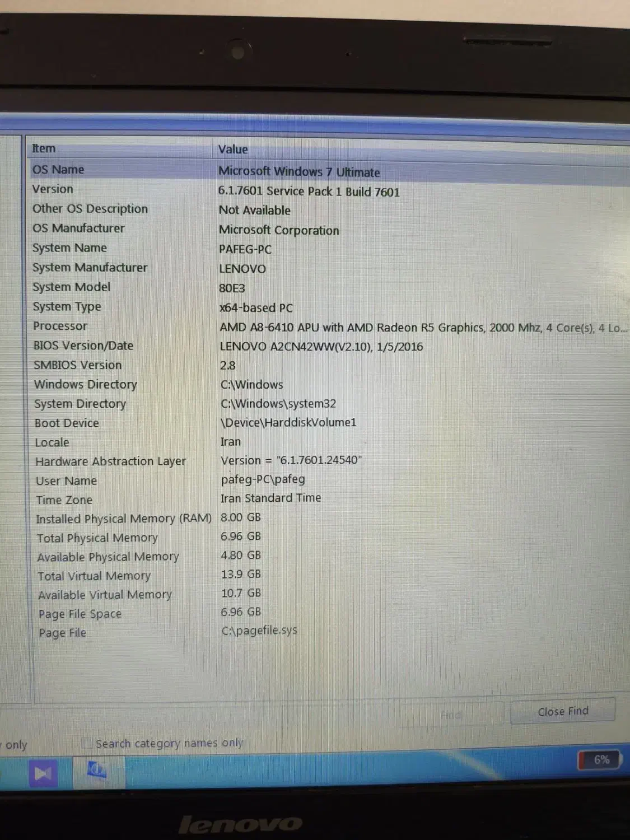Select "Installed Physical Memory (RAM)" row
Viewport: 630px width, 840px height.
point(328,519)
